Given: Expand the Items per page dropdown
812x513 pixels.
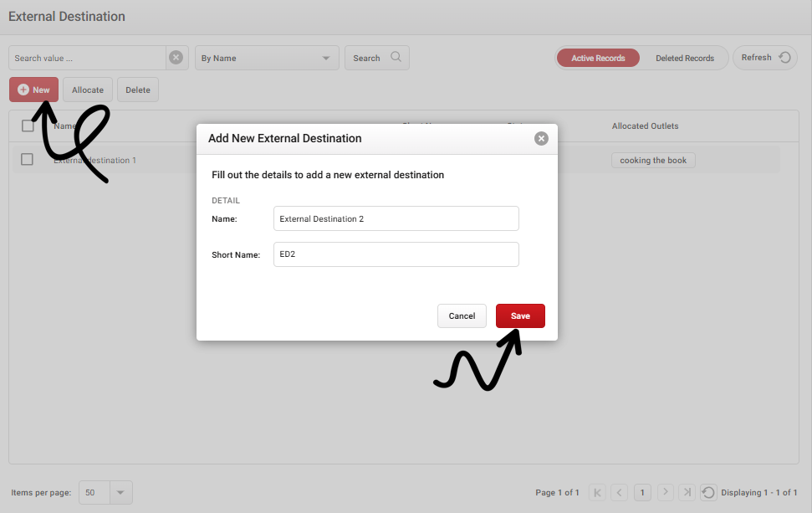Looking at the screenshot, I should pos(120,492).
